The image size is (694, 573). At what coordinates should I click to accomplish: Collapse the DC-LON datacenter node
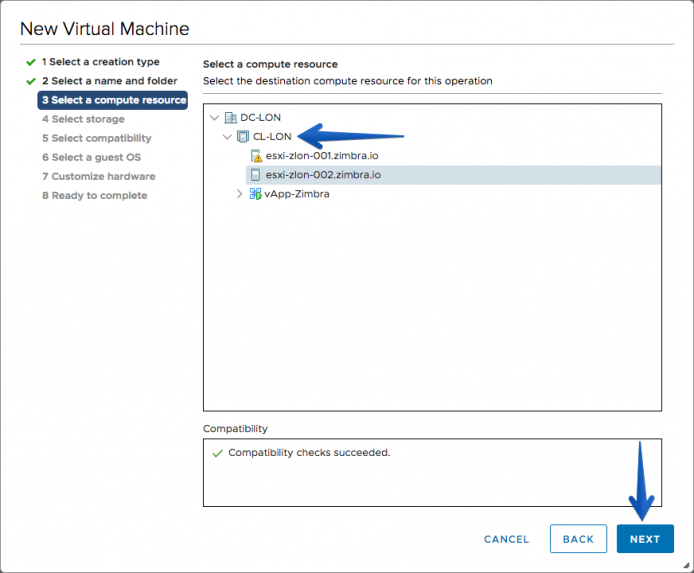pos(215,118)
